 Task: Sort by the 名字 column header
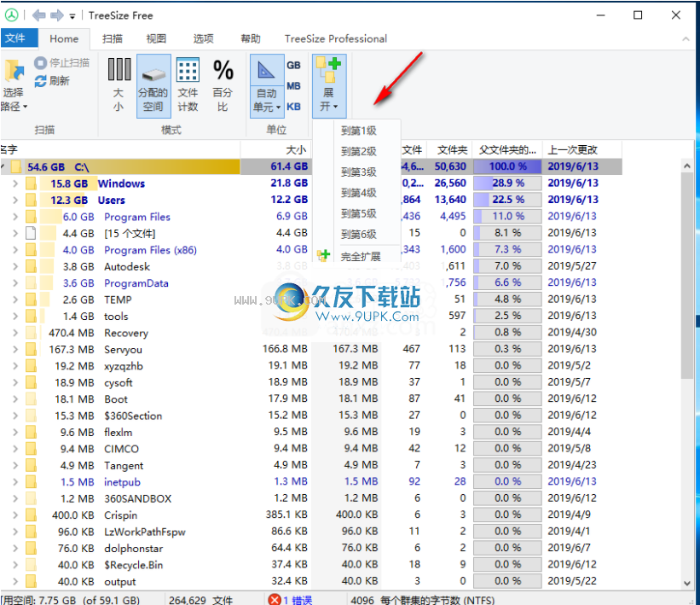(119, 149)
